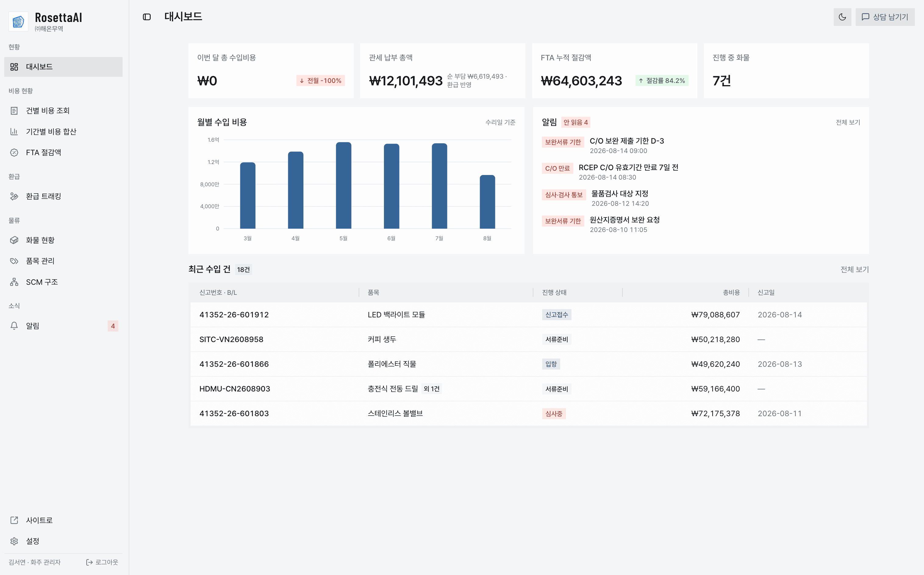Click the 로그아웃 link

tap(102, 562)
